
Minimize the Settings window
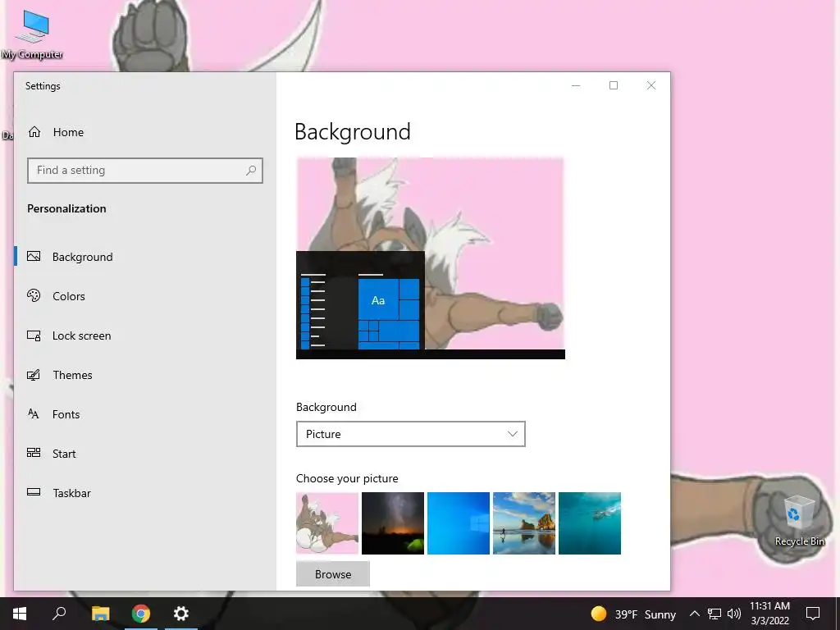point(576,85)
